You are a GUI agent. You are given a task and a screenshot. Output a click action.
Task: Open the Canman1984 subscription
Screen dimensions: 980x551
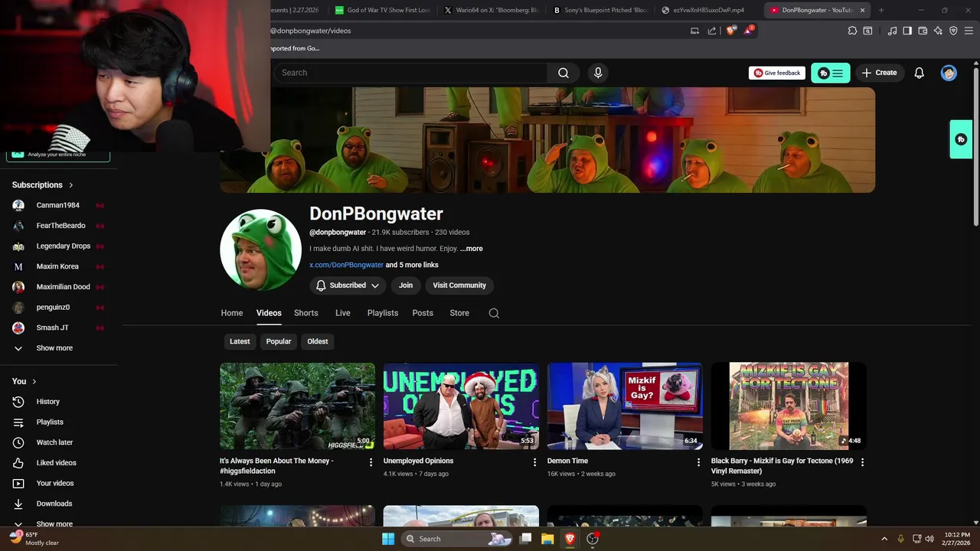(x=58, y=205)
